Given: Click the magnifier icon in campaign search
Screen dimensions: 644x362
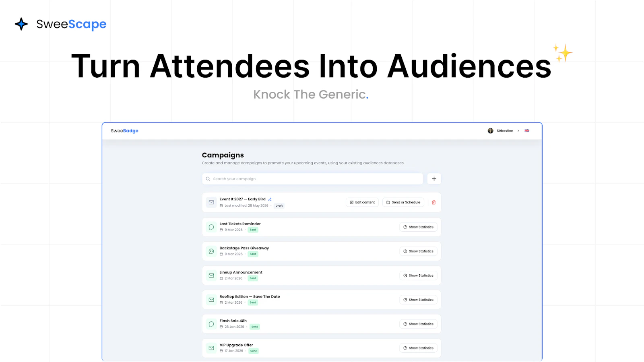Looking at the screenshot, I should pyautogui.click(x=208, y=179).
